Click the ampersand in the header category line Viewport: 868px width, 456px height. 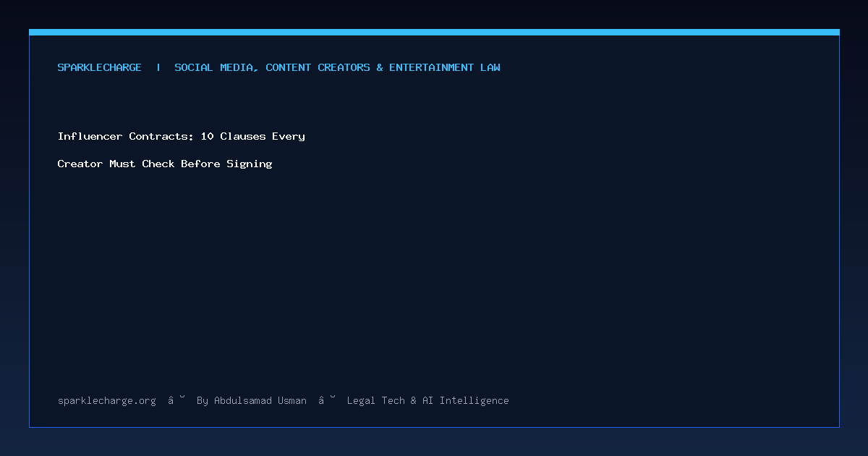(380, 67)
